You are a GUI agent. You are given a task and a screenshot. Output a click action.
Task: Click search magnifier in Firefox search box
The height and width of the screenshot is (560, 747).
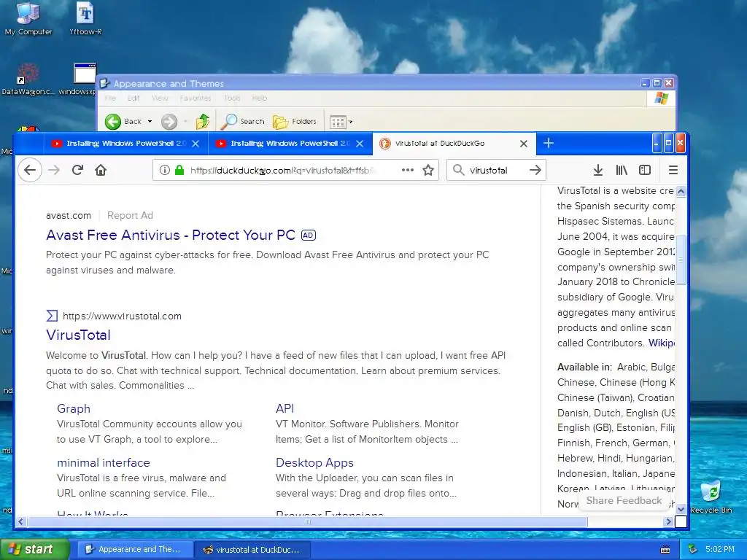(458, 170)
